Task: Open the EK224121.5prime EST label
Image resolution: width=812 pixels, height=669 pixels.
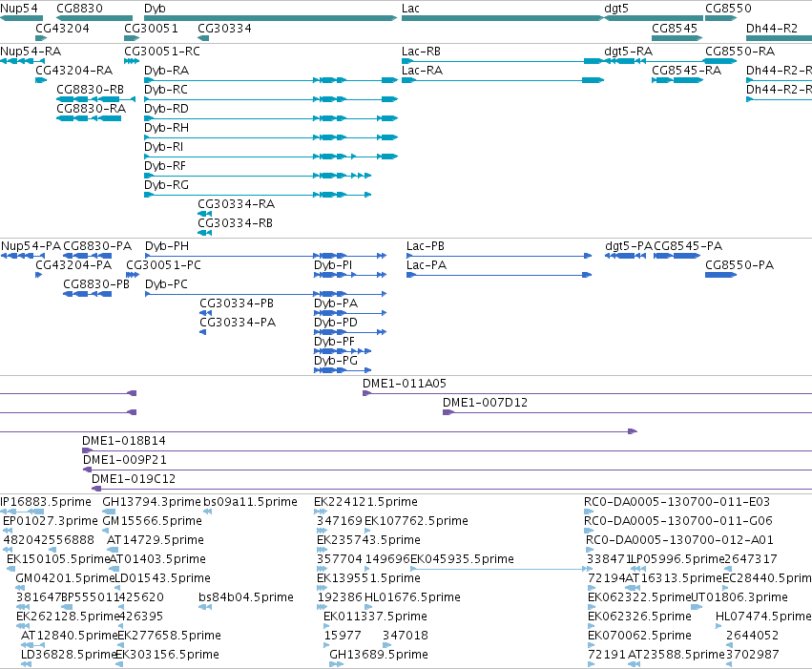Action: coord(365,502)
